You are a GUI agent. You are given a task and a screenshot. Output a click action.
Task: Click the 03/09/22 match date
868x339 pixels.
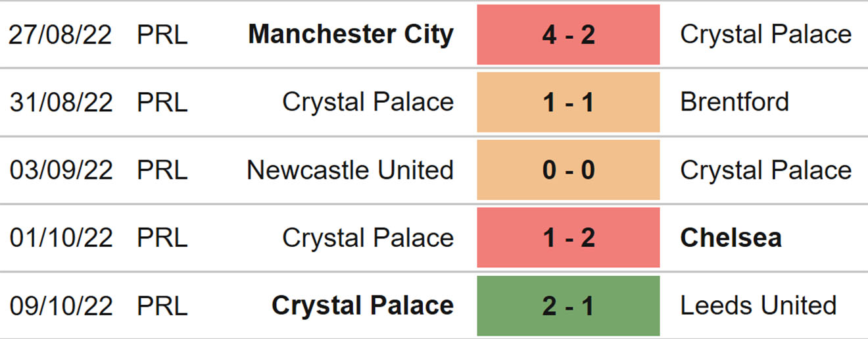[61, 170]
